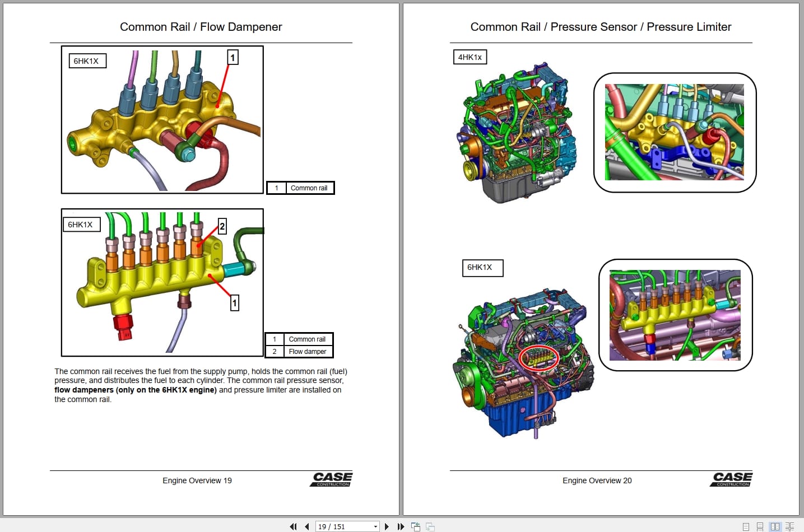Viewport: 804px width, 532px height.
Task: Click the Engine Overview 19 footer text
Action: coord(197,480)
